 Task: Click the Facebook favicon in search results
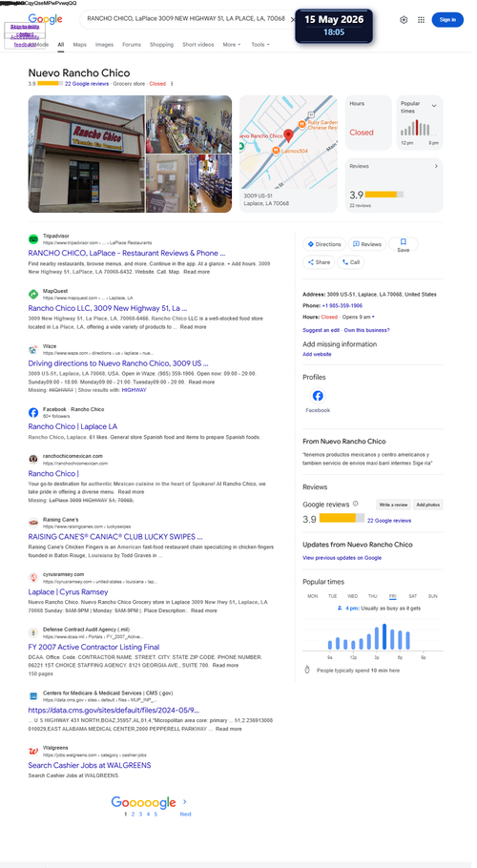click(x=33, y=412)
